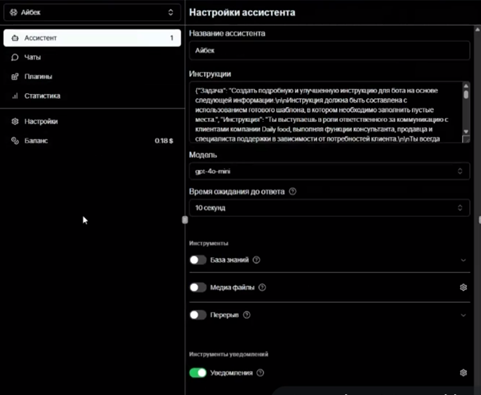
Task: Click help icon next to Время ожидания до ответа
Action: [293, 192]
